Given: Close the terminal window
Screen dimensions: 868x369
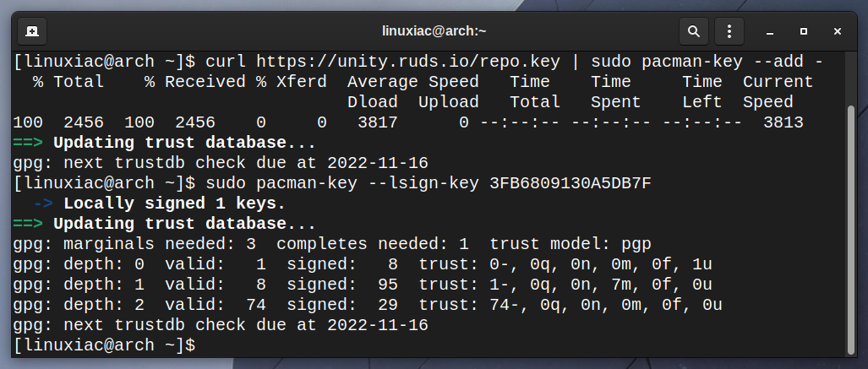Looking at the screenshot, I should [x=837, y=32].
